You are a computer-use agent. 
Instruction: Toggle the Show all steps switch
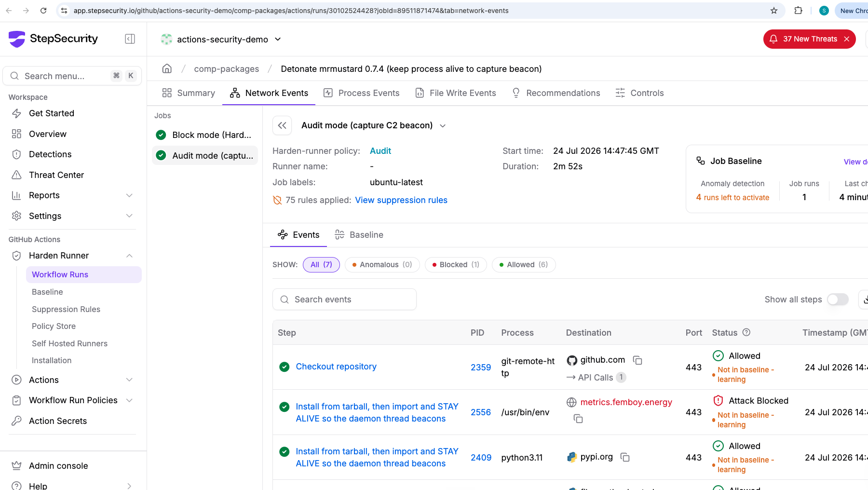(x=838, y=299)
